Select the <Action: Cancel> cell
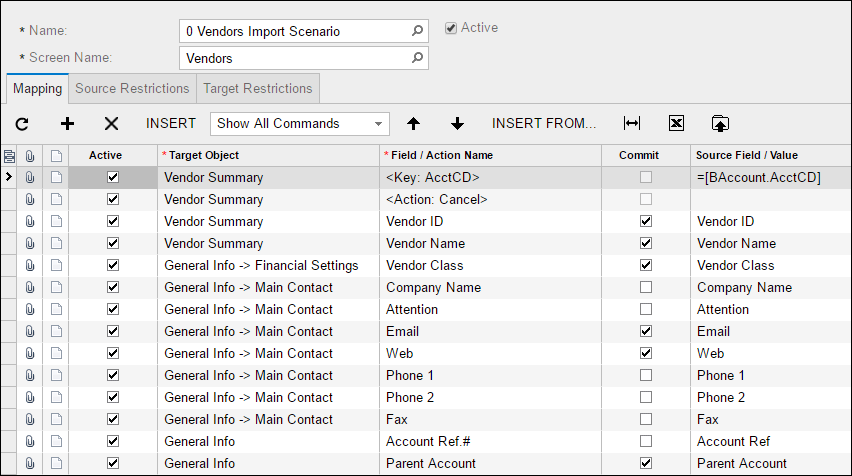 tap(490, 199)
